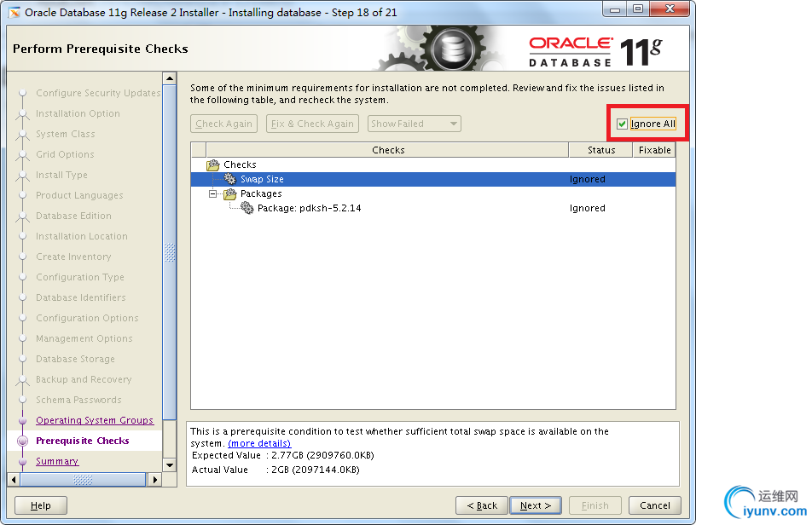Click the Expected Value 2.77GB text
Viewport: 812px width, 525px height.
click(283, 455)
